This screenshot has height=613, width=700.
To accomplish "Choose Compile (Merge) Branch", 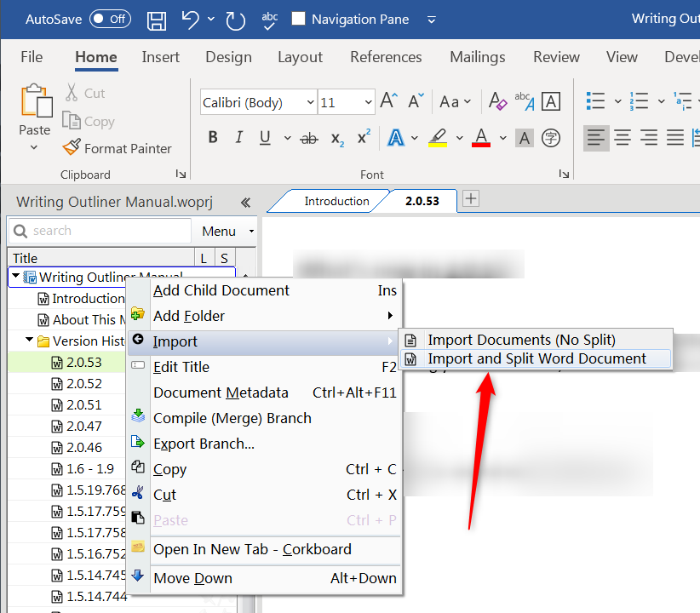I will [x=265, y=418].
